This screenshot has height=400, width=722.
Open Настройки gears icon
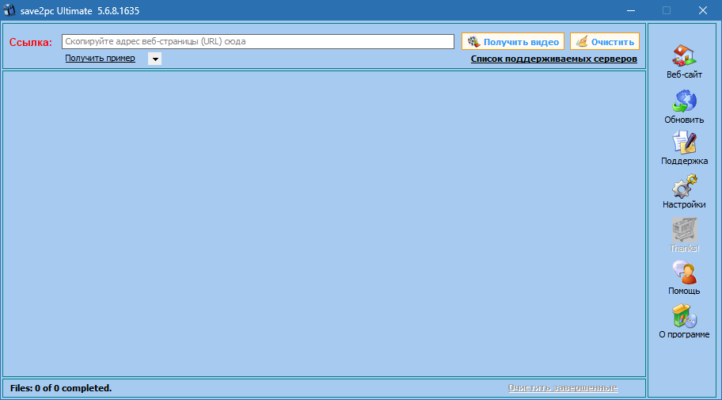[x=684, y=186]
